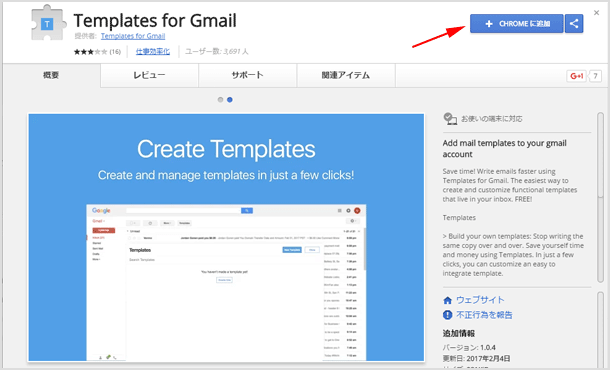The height and width of the screenshot is (370, 610).
Task: Open the サポート tab
Action: coord(248,75)
